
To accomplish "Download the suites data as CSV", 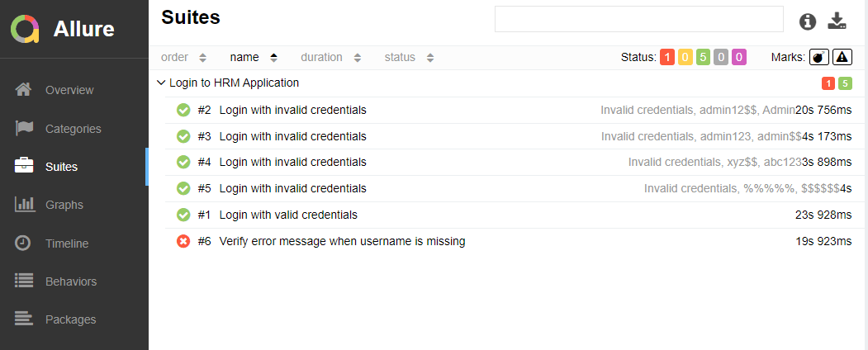I will pos(837,21).
